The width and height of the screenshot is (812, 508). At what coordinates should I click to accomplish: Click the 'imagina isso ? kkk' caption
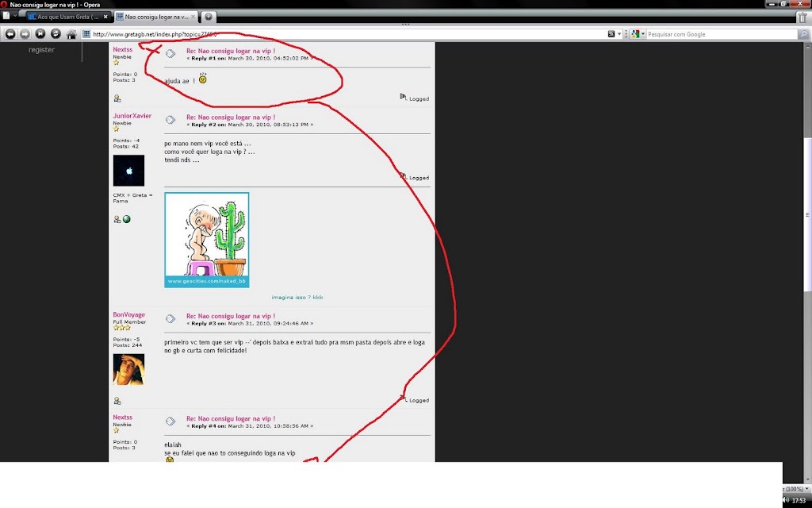(x=297, y=298)
